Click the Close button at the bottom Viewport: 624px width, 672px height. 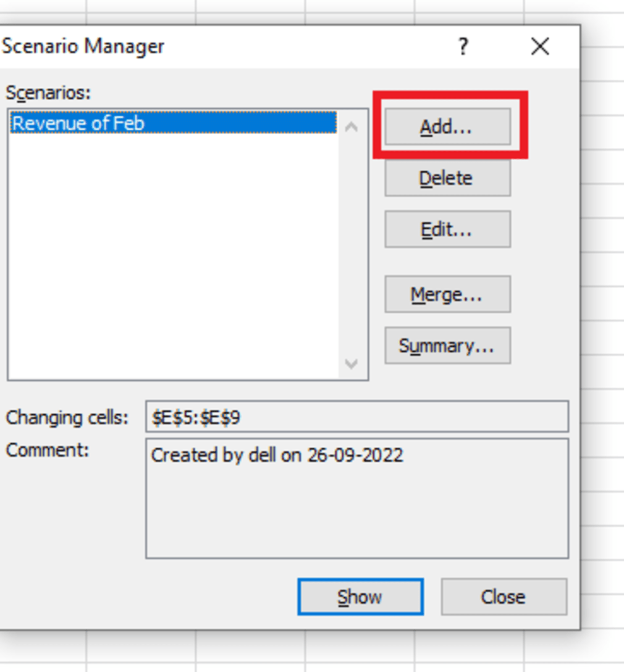504,597
